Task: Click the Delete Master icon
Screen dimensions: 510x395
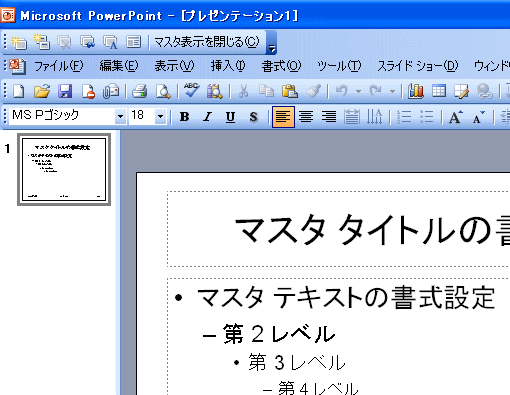Action: click(x=64, y=42)
